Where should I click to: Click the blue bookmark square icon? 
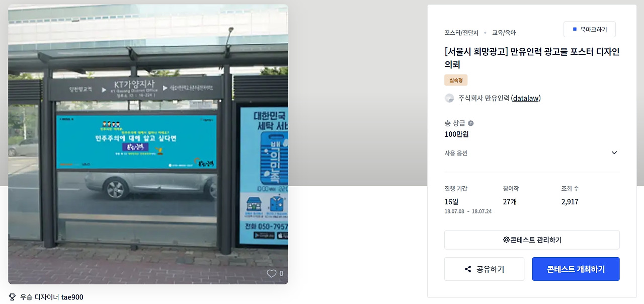point(575,30)
